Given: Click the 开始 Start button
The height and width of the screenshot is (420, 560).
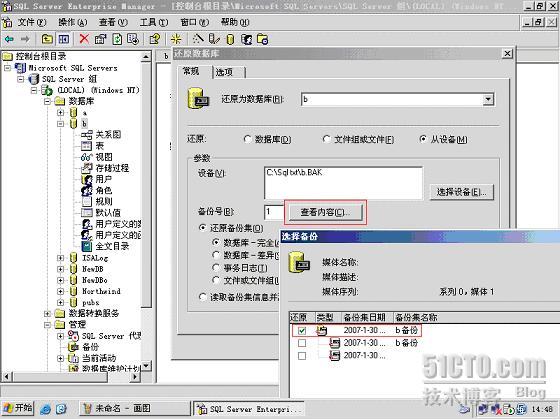Looking at the screenshot, I should (18, 408).
